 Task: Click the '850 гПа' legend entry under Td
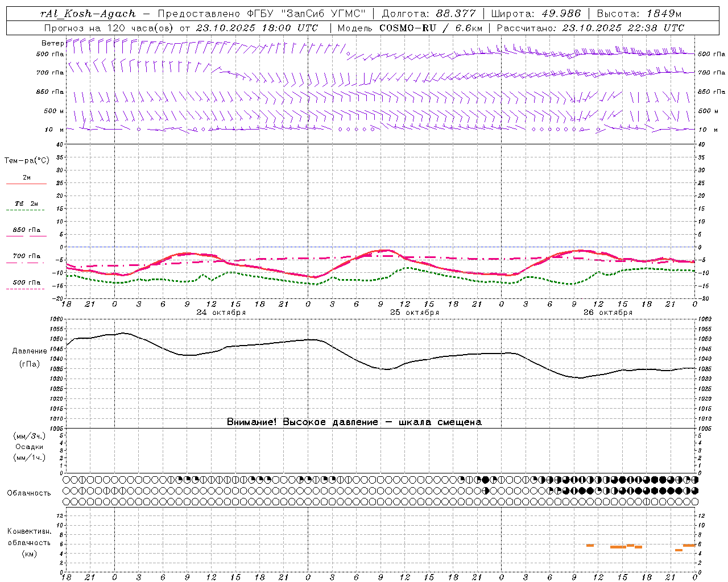tap(27, 230)
